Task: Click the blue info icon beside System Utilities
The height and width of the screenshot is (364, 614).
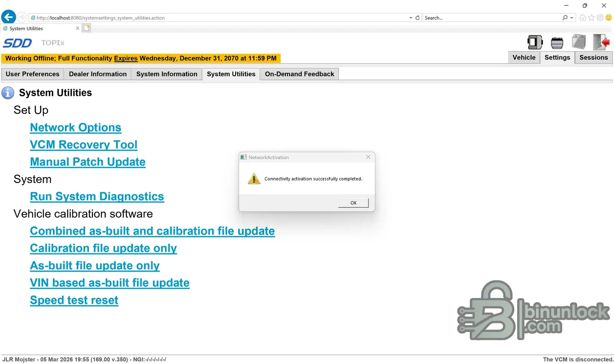Action: point(8,93)
